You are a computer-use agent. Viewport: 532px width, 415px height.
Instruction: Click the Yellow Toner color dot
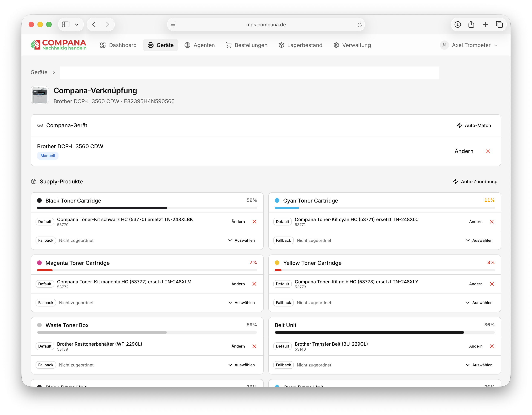click(277, 263)
